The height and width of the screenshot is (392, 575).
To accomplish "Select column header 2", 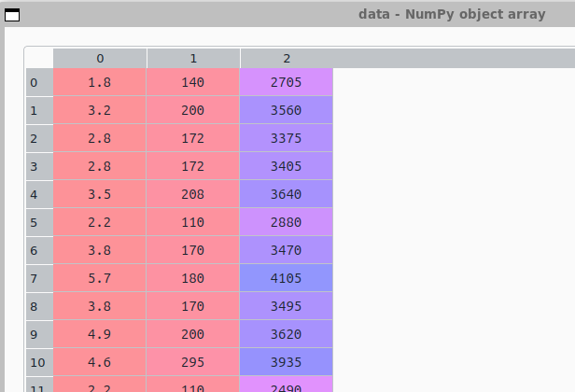I will pos(287,58).
